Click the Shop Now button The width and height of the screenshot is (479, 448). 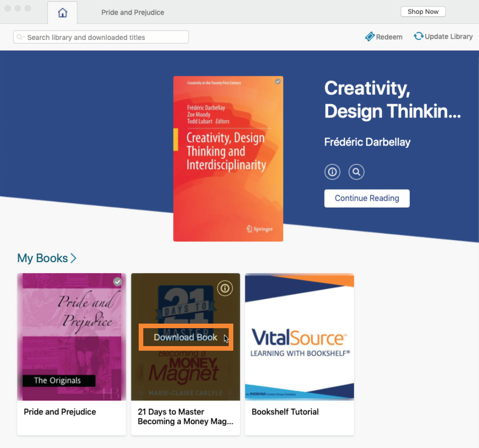point(423,11)
